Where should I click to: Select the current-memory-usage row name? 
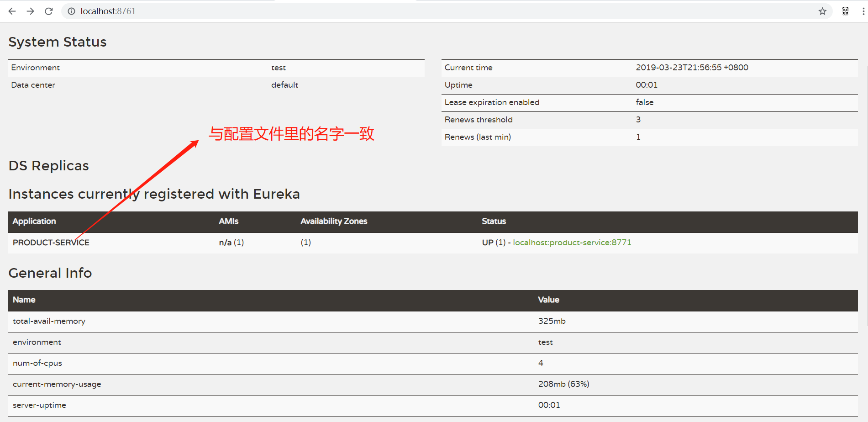pos(57,385)
